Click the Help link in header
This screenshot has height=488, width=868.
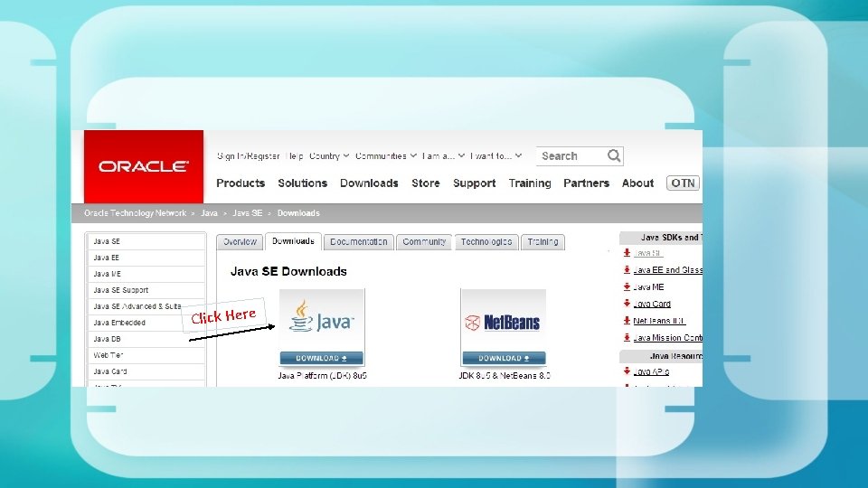coord(295,156)
